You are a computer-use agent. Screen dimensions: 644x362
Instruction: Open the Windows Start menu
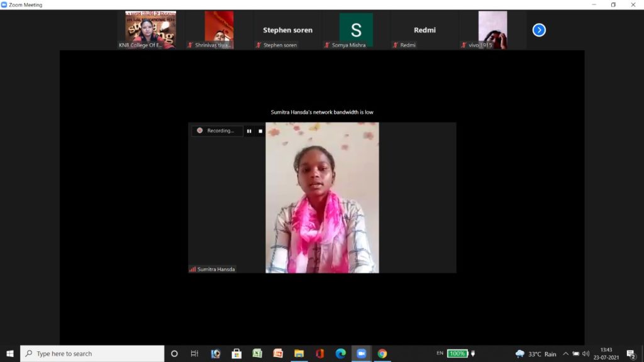click(x=10, y=353)
